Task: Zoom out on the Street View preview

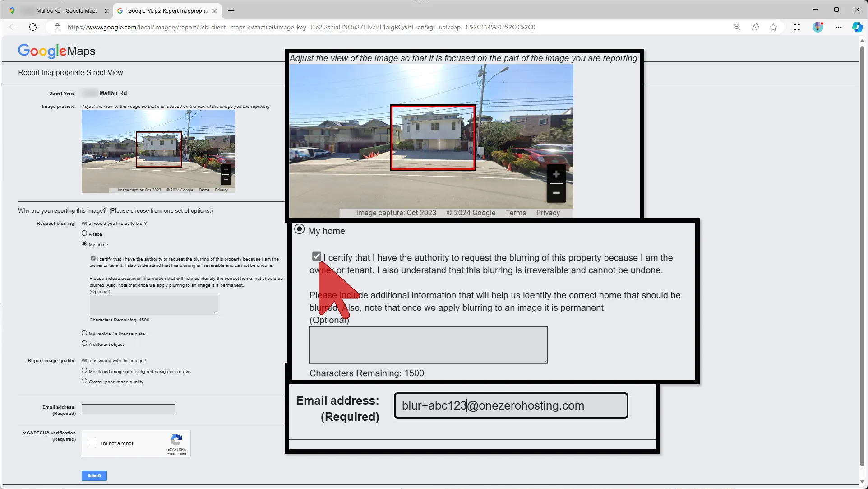Action: coord(226,179)
